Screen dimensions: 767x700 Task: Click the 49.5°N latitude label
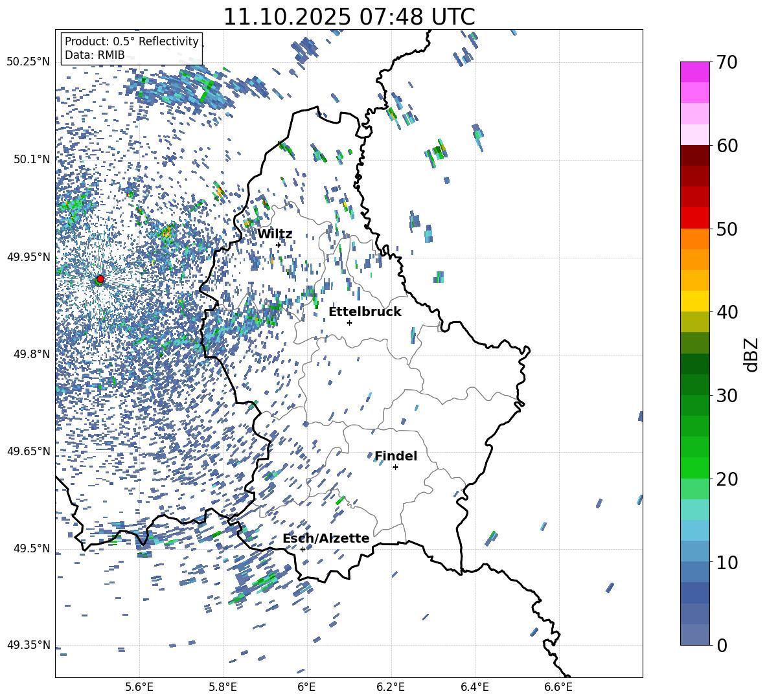pyautogui.click(x=31, y=548)
